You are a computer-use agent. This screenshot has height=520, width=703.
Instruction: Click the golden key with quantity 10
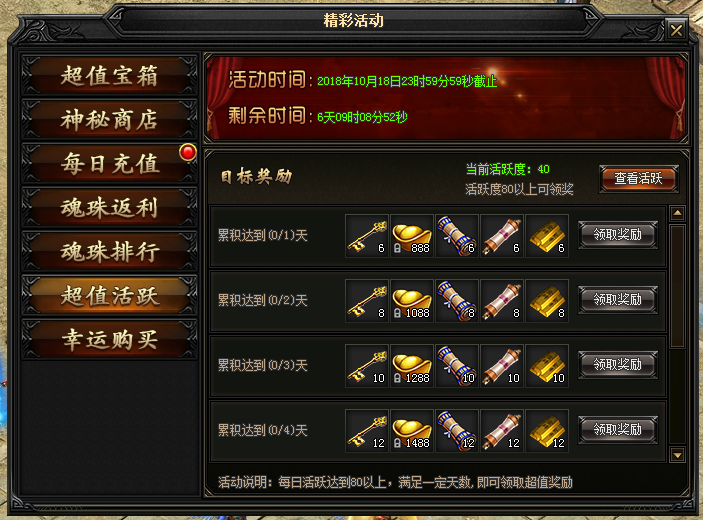pos(367,366)
